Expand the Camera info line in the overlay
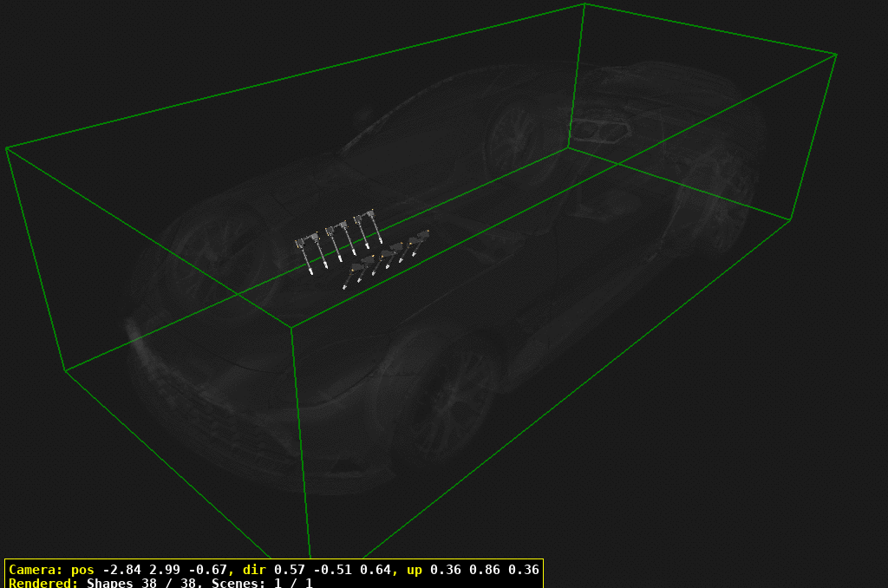This screenshot has width=888, height=588. click(260, 571)
